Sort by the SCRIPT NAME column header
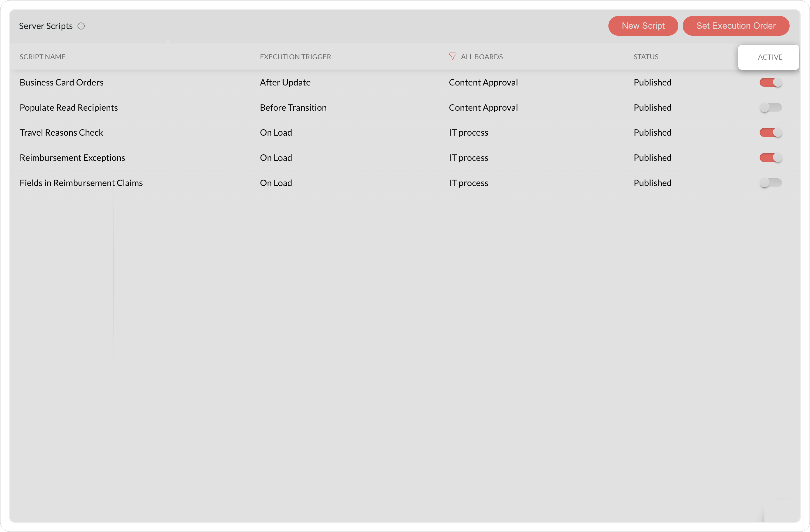Viewport: 810px width, 532px height. pos(43,57)
